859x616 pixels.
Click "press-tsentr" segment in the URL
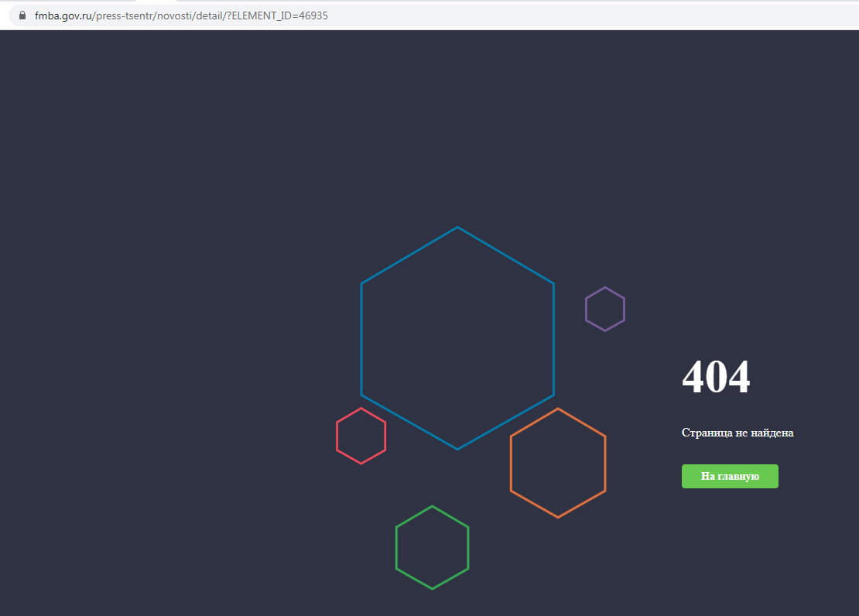point(125,15)
